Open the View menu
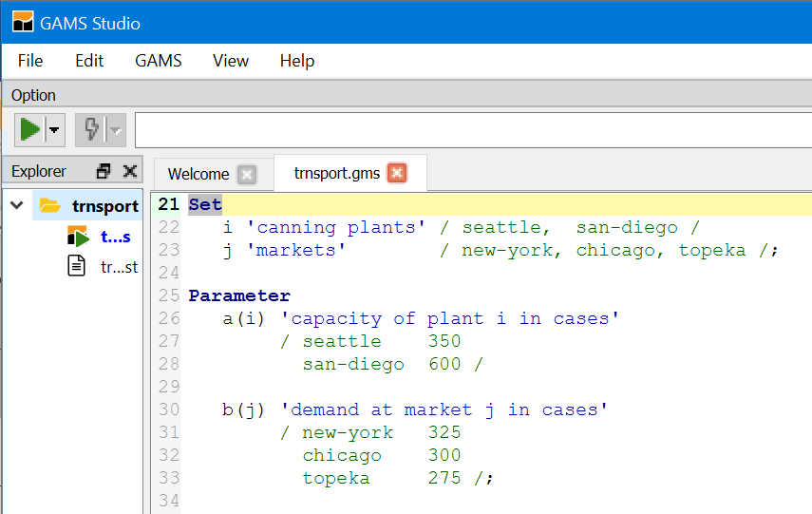This screenshot has height=514, width=812. [x=231, y=61]
